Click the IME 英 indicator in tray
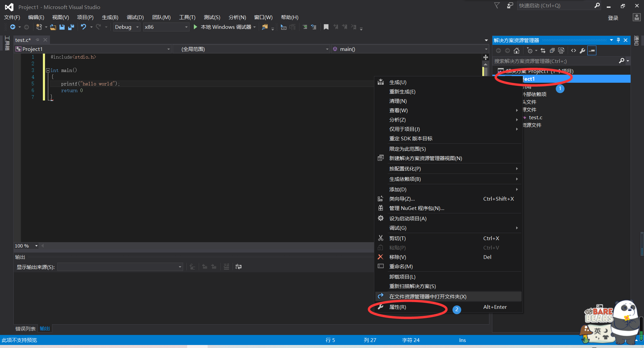The image size is (644, 348). point(598,331)
